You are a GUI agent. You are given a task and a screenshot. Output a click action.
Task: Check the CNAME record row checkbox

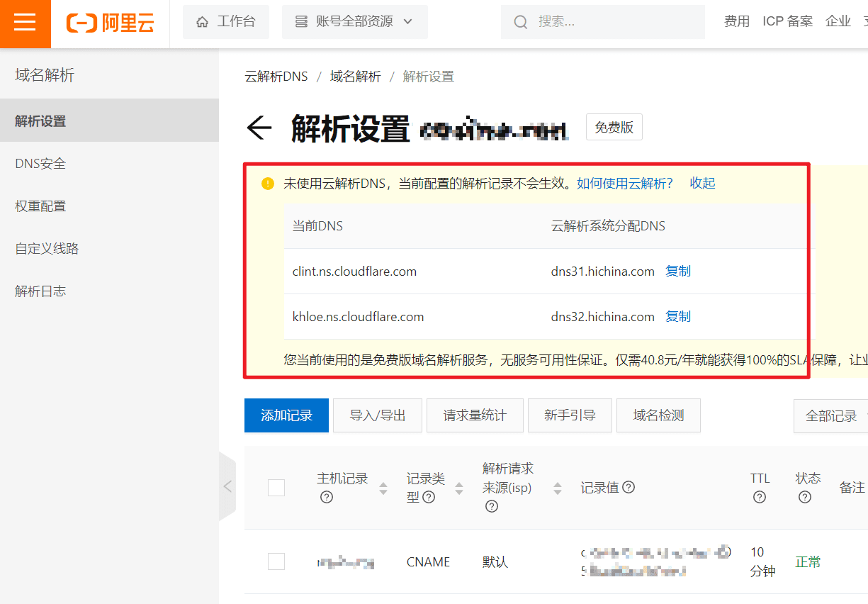(x=276, y=561)
